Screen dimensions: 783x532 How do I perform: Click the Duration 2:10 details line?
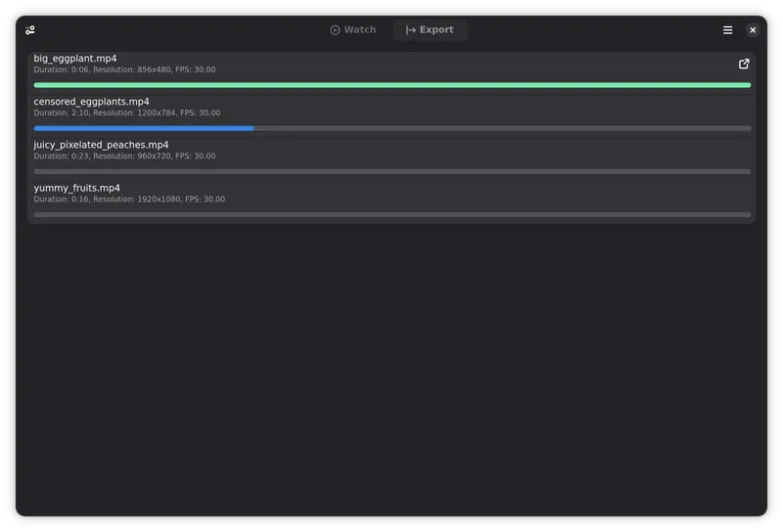(127, 113)
